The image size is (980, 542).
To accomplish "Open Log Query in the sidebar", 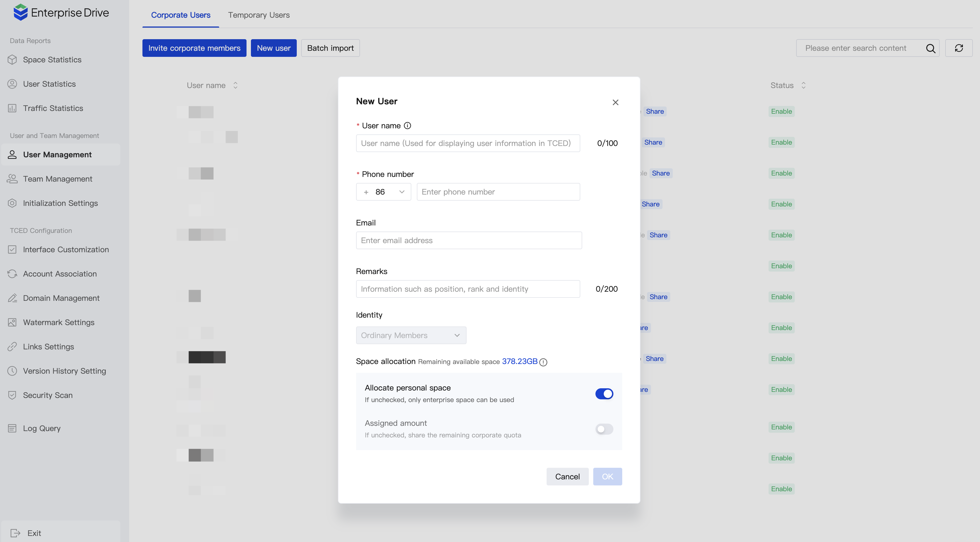I will pyautogui.click(x=41, y=428).
